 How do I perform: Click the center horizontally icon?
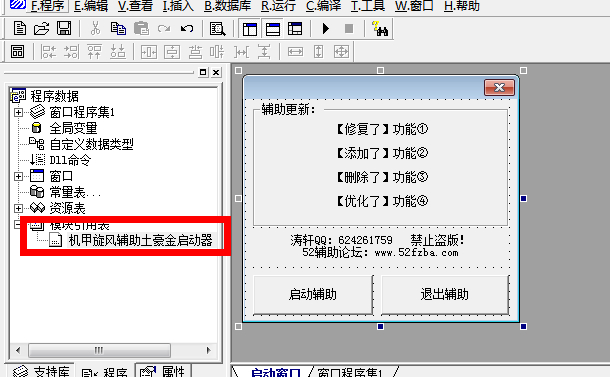(x=149, y=51)
